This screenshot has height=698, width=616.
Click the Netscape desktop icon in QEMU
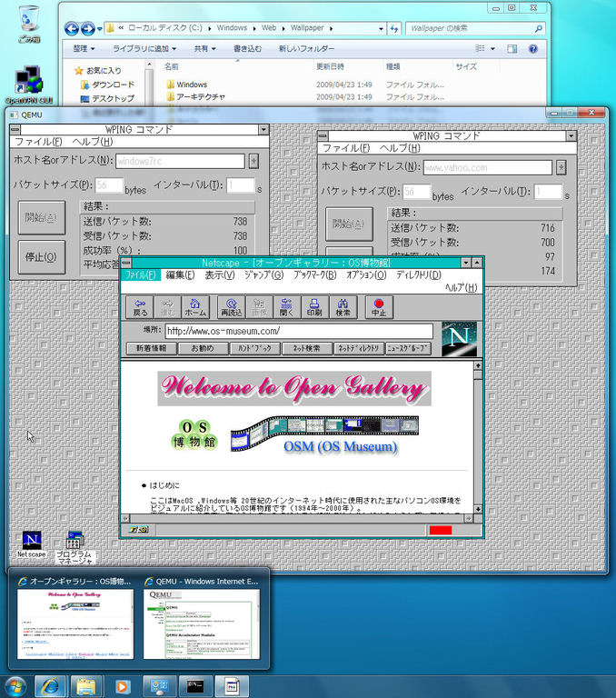point(31,543)
